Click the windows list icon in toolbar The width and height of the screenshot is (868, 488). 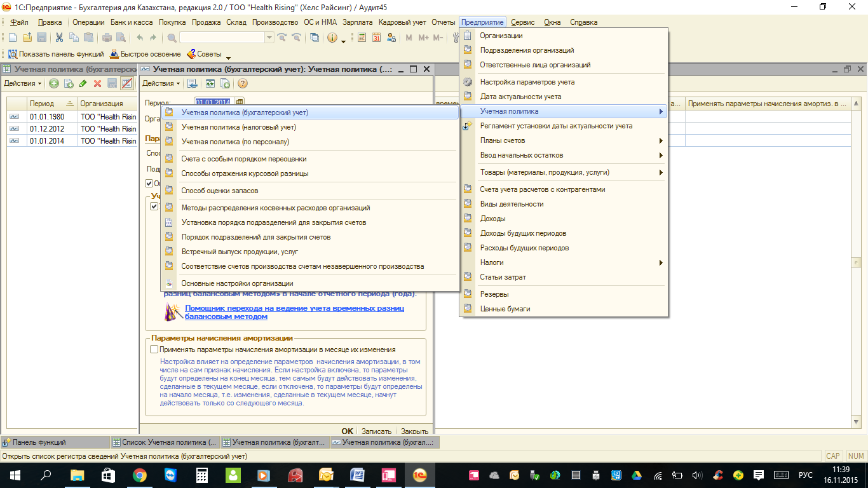[x=315, y=37]
